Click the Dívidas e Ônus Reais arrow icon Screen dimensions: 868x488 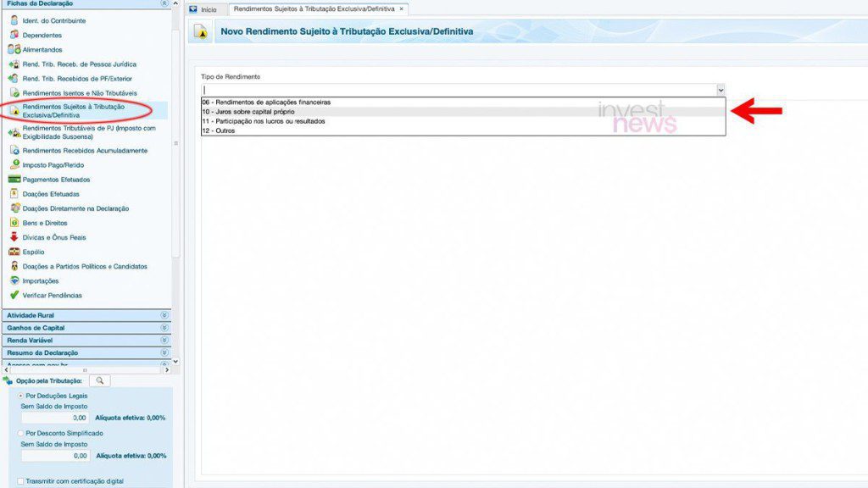coord(14,237)
